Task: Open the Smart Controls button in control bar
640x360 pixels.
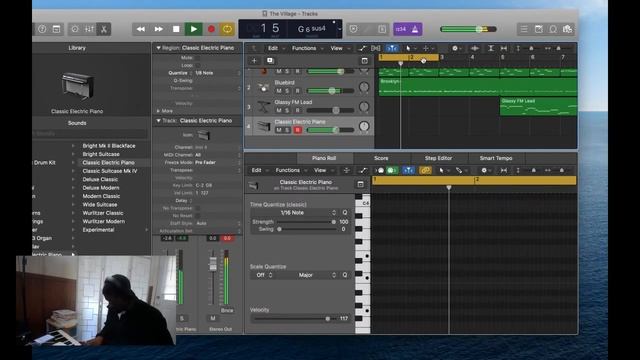Action: [75, 29]
